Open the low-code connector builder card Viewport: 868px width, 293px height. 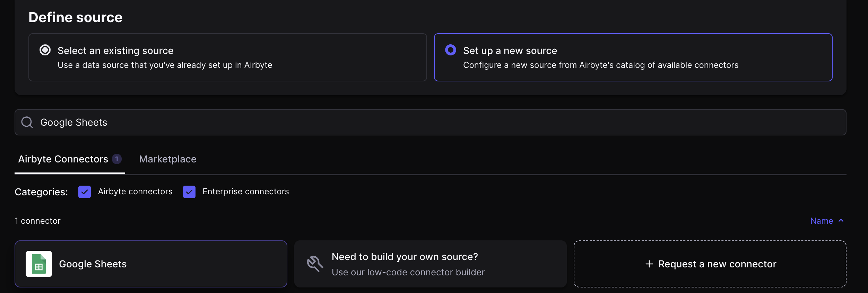pos(430,264)
